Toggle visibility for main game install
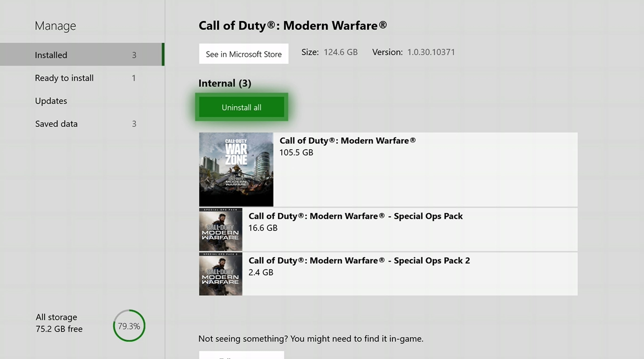 (x=388, y=169)
